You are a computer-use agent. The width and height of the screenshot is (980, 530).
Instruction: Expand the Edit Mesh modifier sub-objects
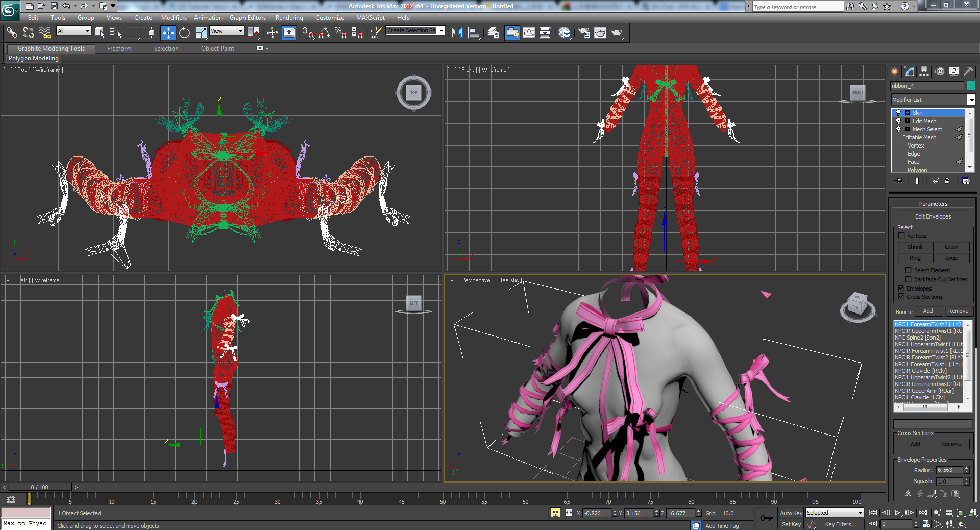click(x=907, y=121)
